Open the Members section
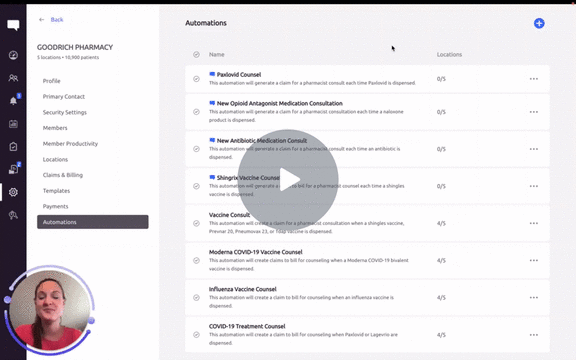Screen dimensions: 576x360 tap(55, 128)
